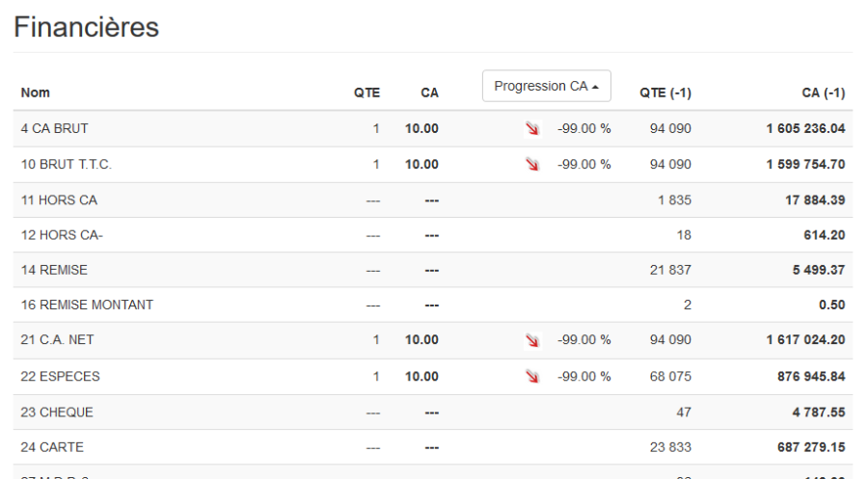The width and height of the screenshot is (868, 479).
Task: Click the QTE (-1) column header
Action: (x=665, y=93)
